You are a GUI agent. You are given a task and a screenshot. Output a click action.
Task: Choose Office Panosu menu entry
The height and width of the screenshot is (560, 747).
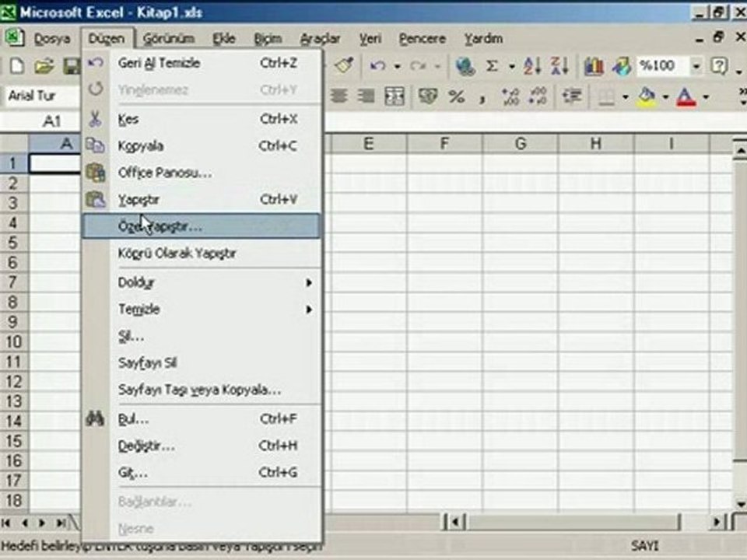[x=201, y=173]
